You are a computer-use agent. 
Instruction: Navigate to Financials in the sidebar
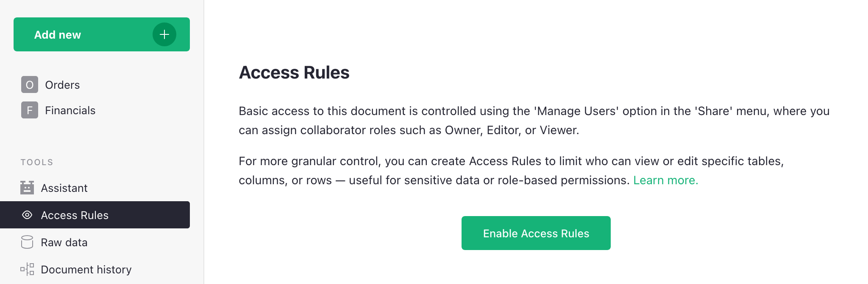[x=70, y=110]
